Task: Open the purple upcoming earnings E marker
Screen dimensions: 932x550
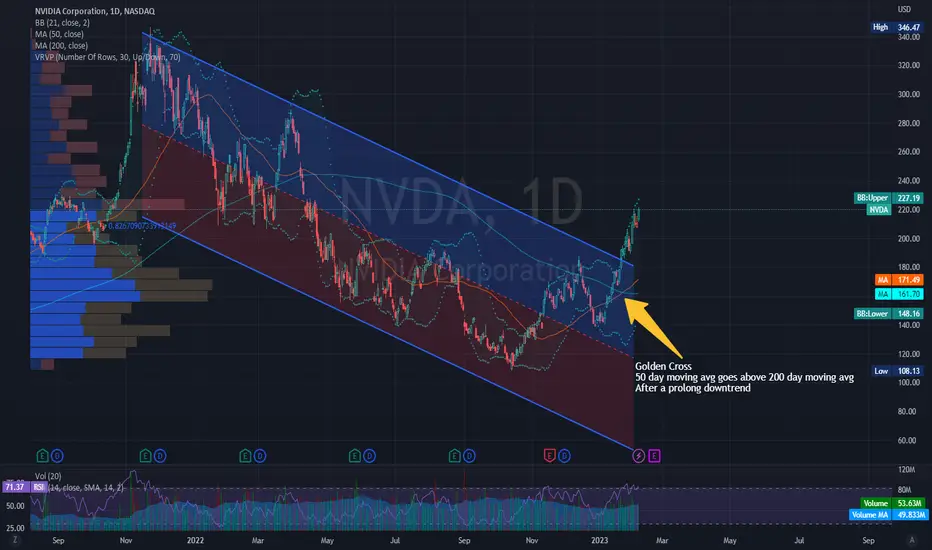Action: coord(654,456)
